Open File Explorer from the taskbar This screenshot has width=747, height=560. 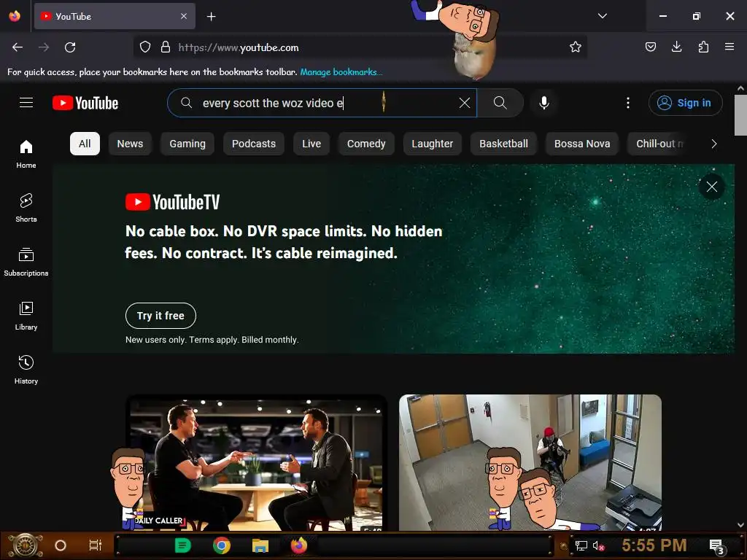(260, 545)
